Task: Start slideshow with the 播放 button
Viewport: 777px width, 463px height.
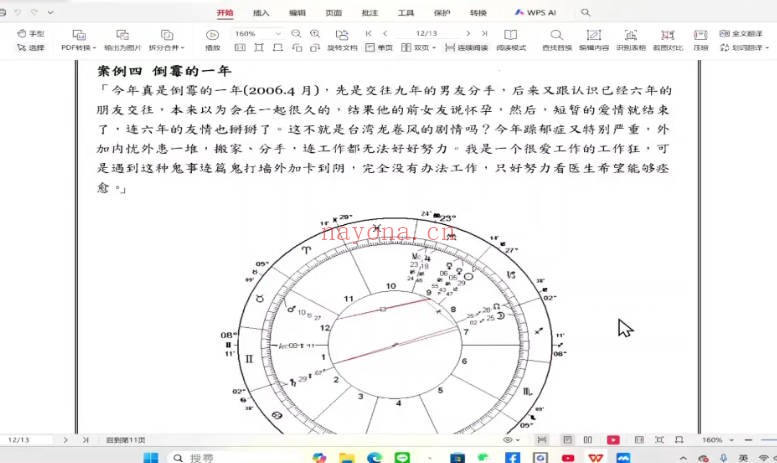Action: (213, 40)
